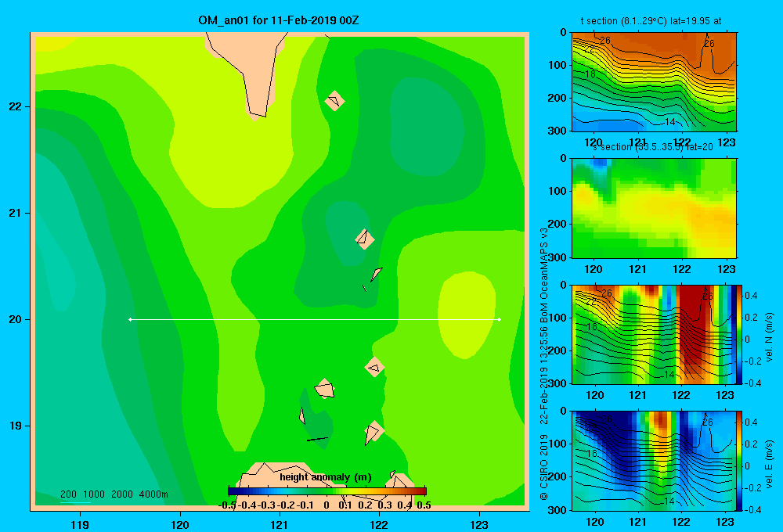783x532 pixels.
Task: Click longitude label 121 below the main map
Action: pyautogui.click(x=280, y=524)
